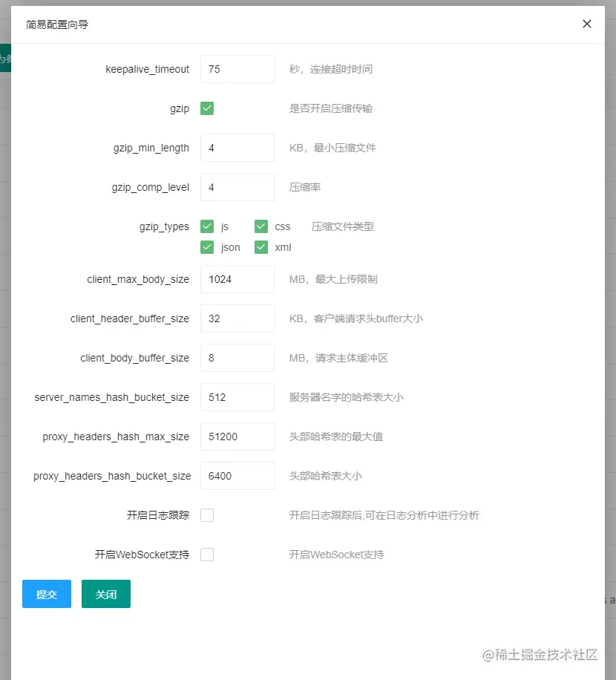Select the gzip_comp_level input field
This screenshot has width=616, height=680.
click(237, 186)
